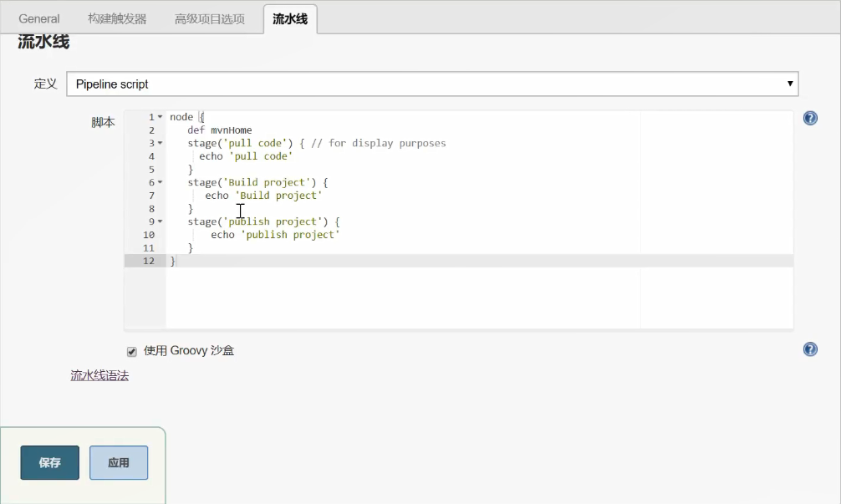Switch to the General tab

pos(39,18)
